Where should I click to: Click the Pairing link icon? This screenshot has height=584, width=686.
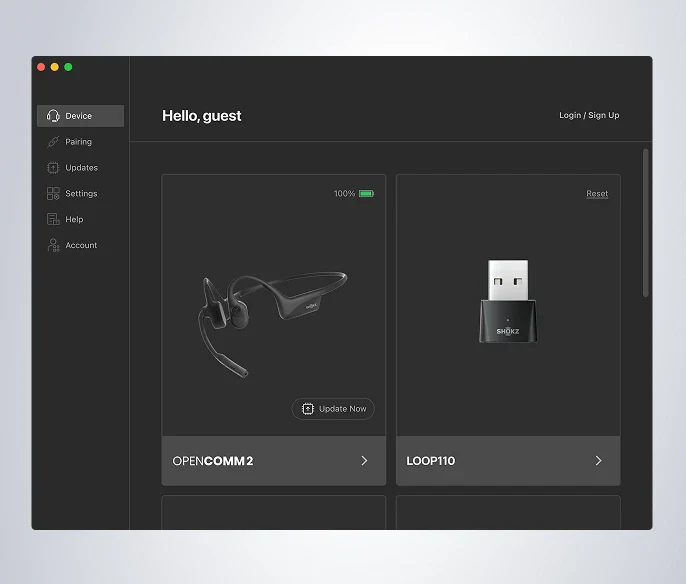click(x=53, y=142)
